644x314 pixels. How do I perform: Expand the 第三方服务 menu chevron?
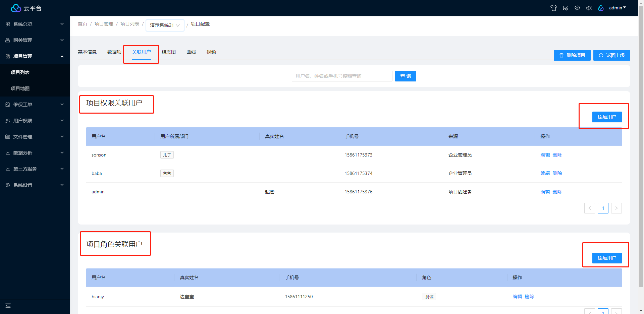pyautogui.click(x=62, y=169)
